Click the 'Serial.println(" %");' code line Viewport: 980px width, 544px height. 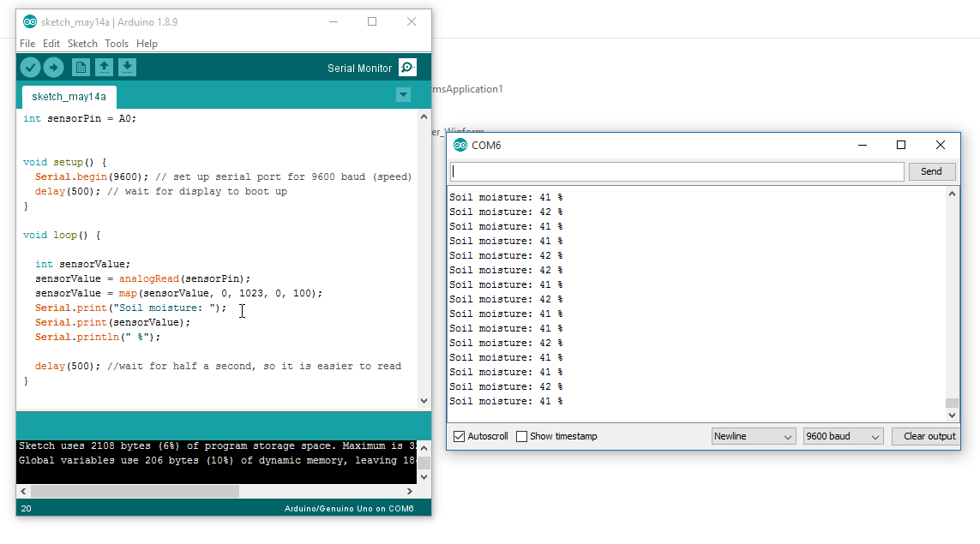coord(98,337)
